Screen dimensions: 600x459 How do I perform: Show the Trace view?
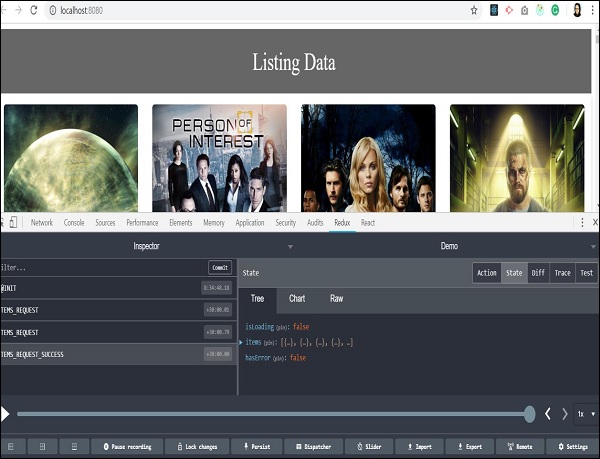pos(562,273)
